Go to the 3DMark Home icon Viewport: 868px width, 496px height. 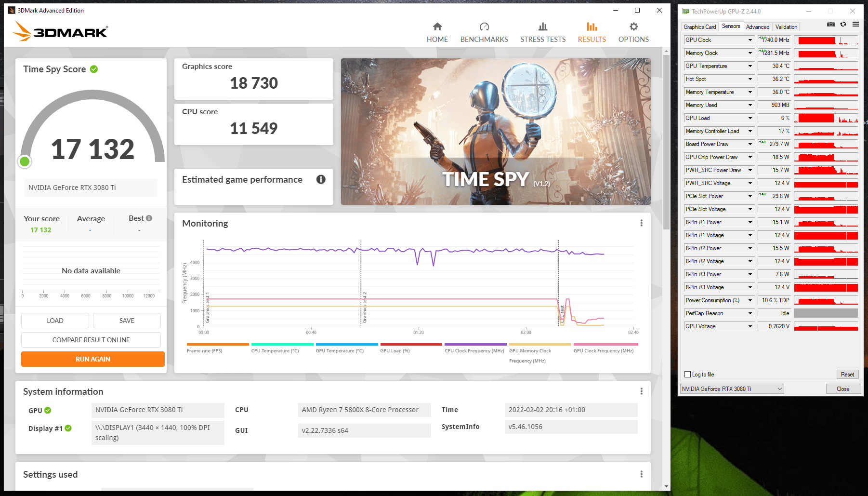click(x=437, y=27)
